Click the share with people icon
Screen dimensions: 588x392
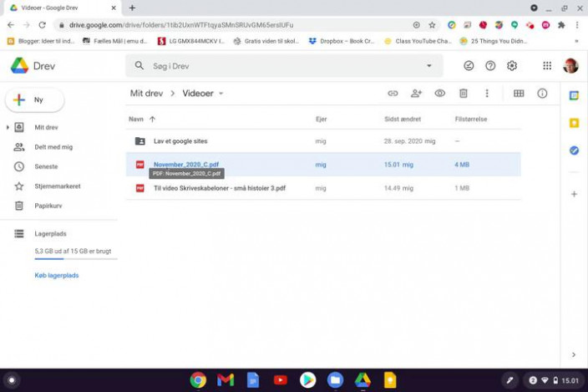(416, 94)
